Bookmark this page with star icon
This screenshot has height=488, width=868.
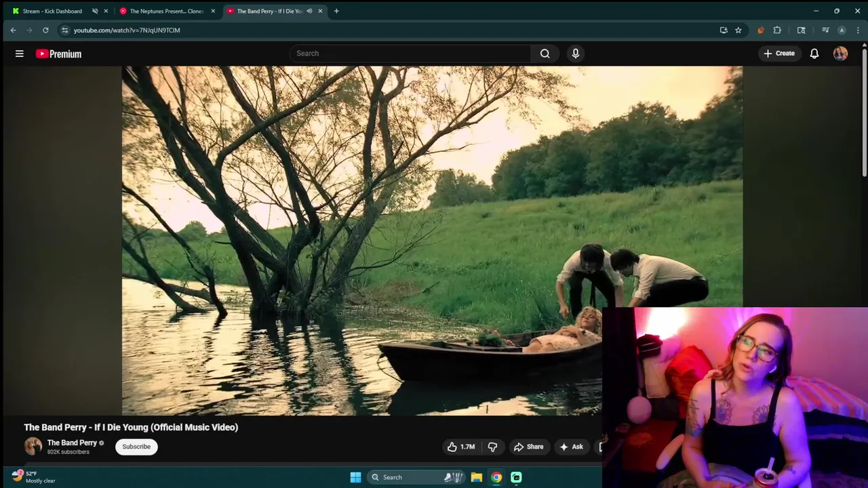[738, 30]
